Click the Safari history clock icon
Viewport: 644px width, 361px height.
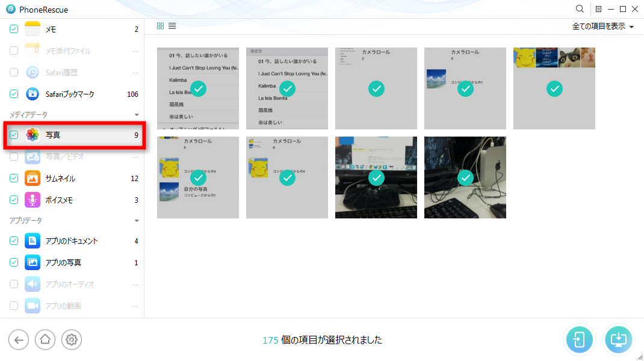click(33, 72)
